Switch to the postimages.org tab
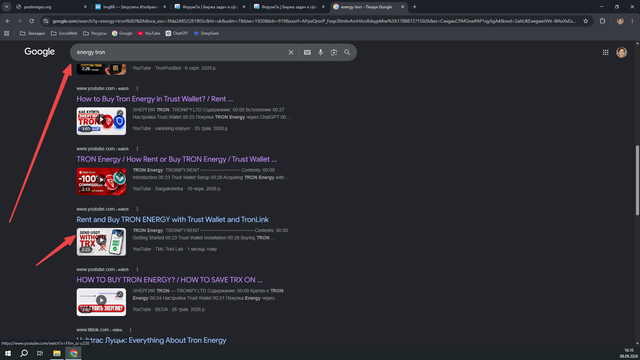Screen dimensions: 640x360 pos(50,7)
